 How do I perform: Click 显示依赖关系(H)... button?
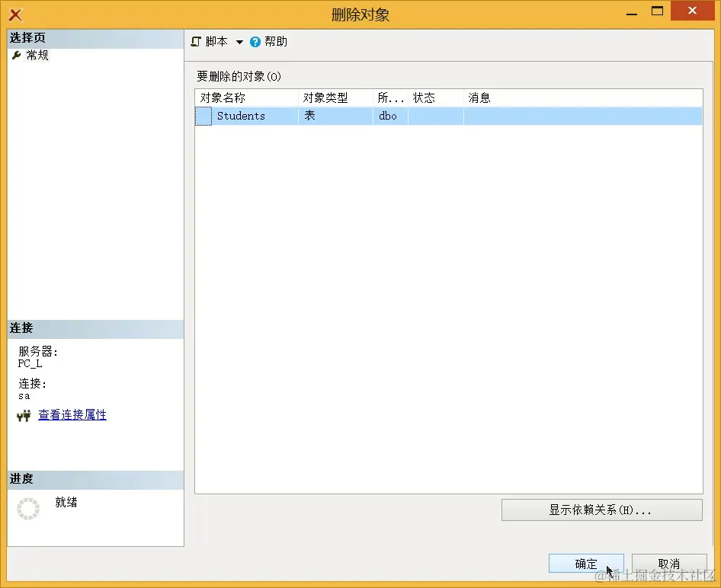pyautogui.click(x=602, y=510)
